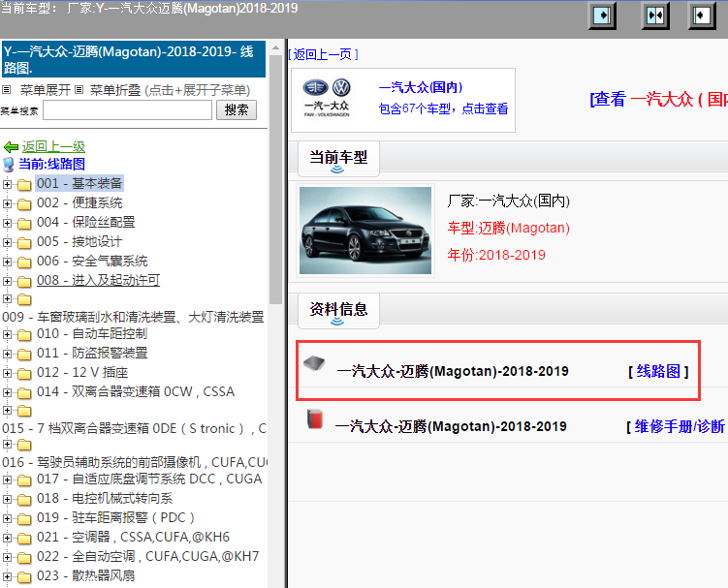Click the 厂家:一汽大众(国内) text
728x588 pixels.
pos(508,201)
